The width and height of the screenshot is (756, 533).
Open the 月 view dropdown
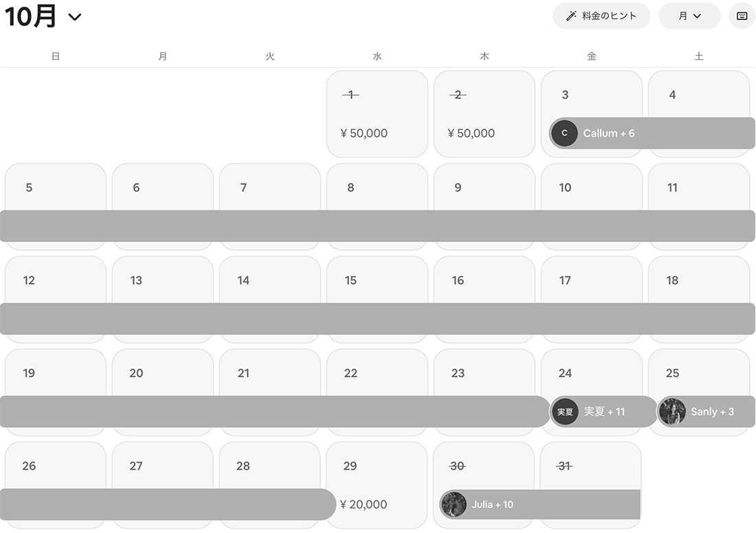coord(689,16)
